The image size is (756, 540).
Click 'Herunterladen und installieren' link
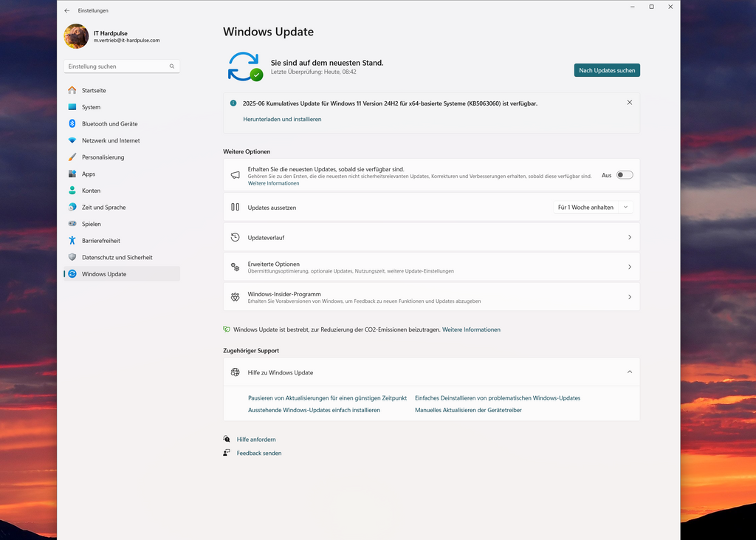tap(282, 119)
